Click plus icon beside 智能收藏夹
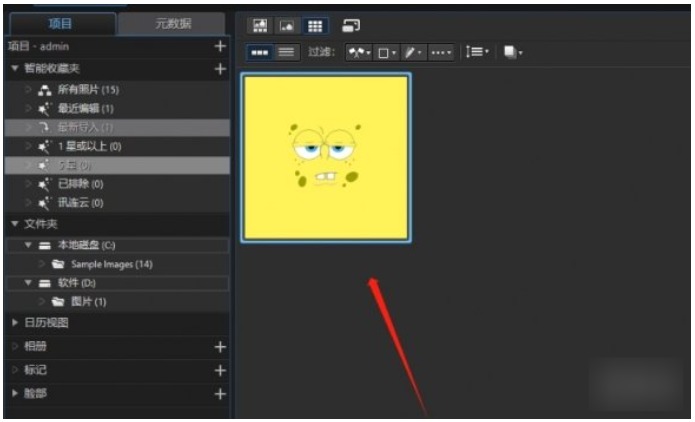This screenshot has height=422, width=695. (x=220, y=69)
